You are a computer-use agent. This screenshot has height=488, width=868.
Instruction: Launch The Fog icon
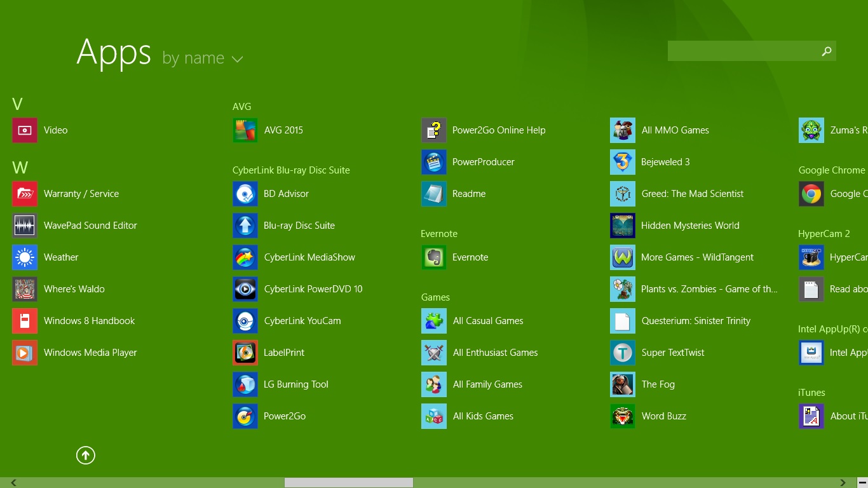(x=623, y=384)
